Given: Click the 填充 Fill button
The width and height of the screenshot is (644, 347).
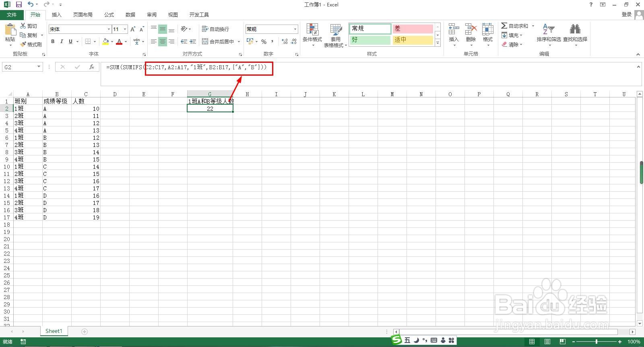Looking at the screenshot, I should [x=512, y=35].
